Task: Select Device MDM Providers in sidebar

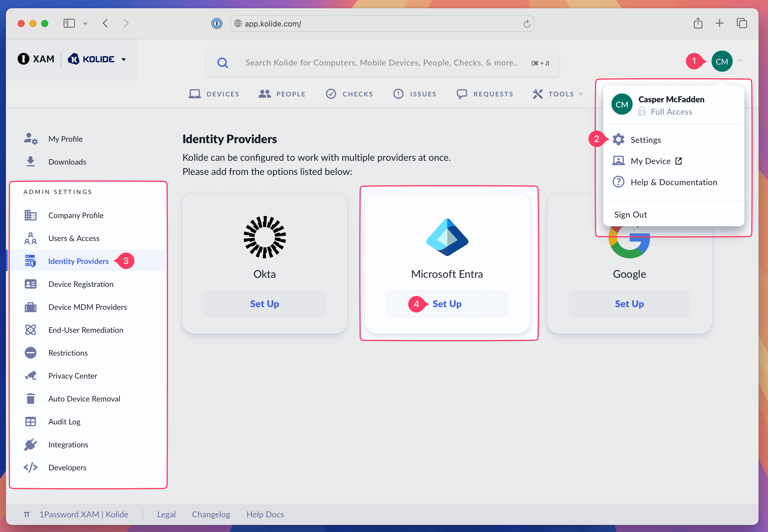Action: [x=87, y=307]
